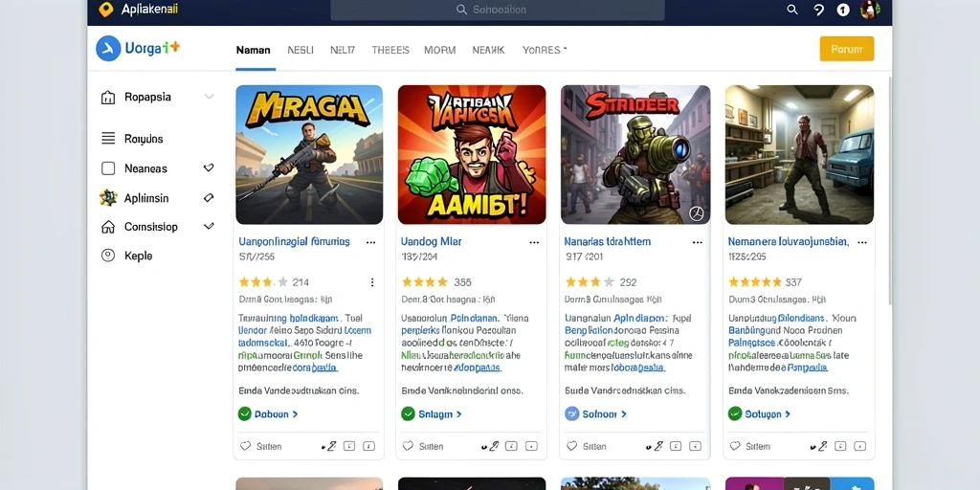Select the Naman tab
Image resolution: width=980 pixels, height=490 pixels.
point(253,50)
